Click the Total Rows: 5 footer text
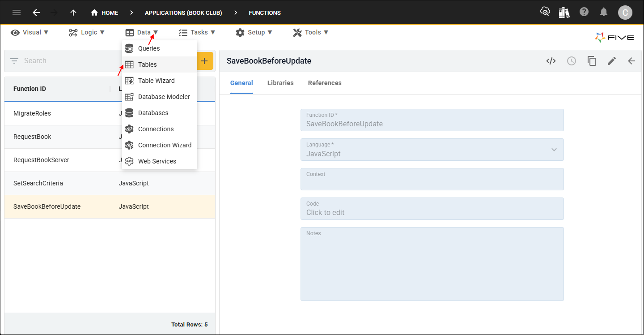This screenshot has width=644, height=335. coord(189,324)
